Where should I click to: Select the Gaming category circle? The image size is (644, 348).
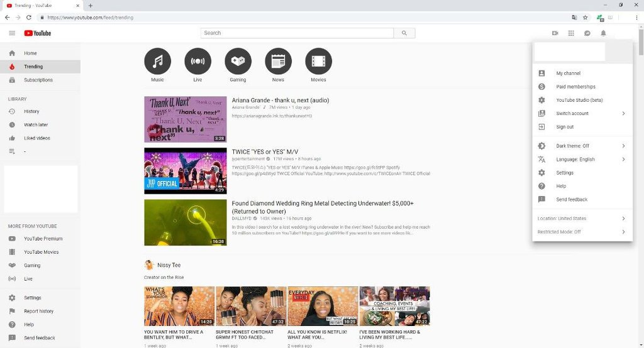click(x=238, y=61)
